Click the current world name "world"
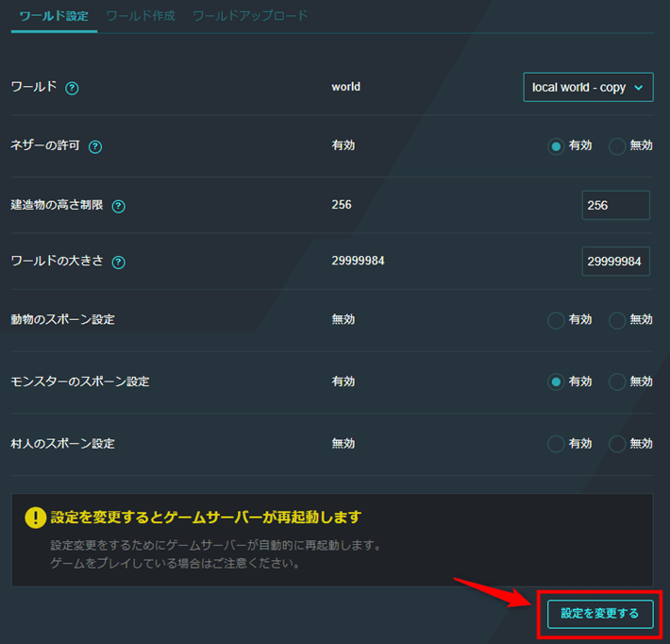The image size is (670, 644). click(x=345, y=87)
